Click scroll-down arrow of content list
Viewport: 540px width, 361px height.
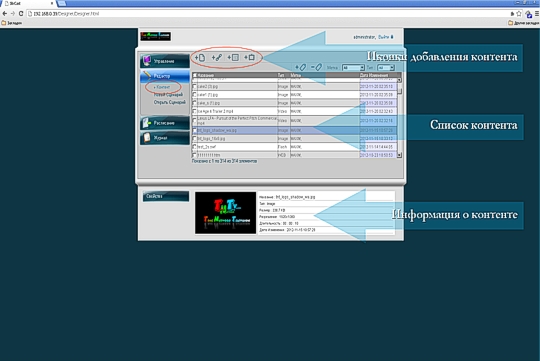tap(399, 155)
